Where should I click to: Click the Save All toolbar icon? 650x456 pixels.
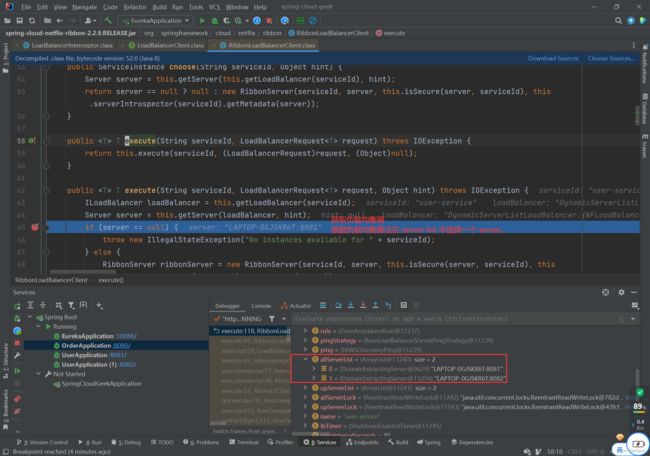19,20
